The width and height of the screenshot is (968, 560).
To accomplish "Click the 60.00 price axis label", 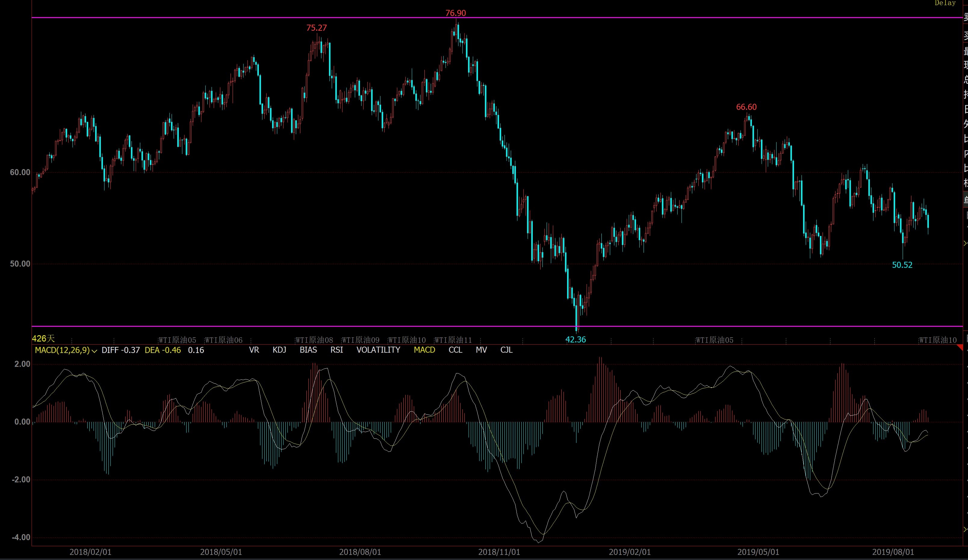I will coord(20,172).
